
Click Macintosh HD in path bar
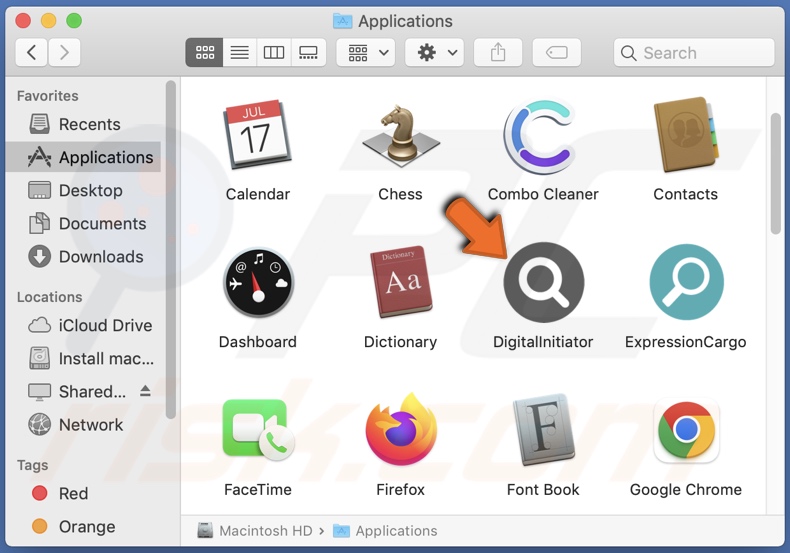(x=254, y=530)
